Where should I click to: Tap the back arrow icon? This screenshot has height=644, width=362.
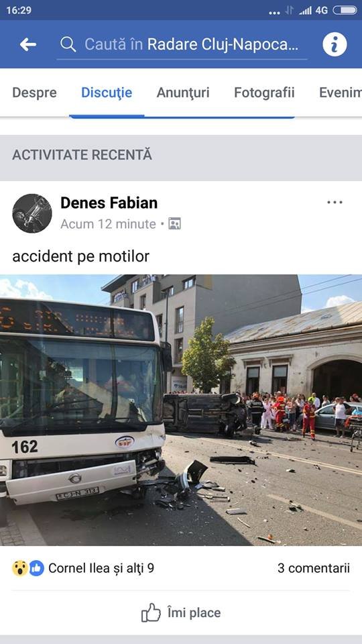28,44
